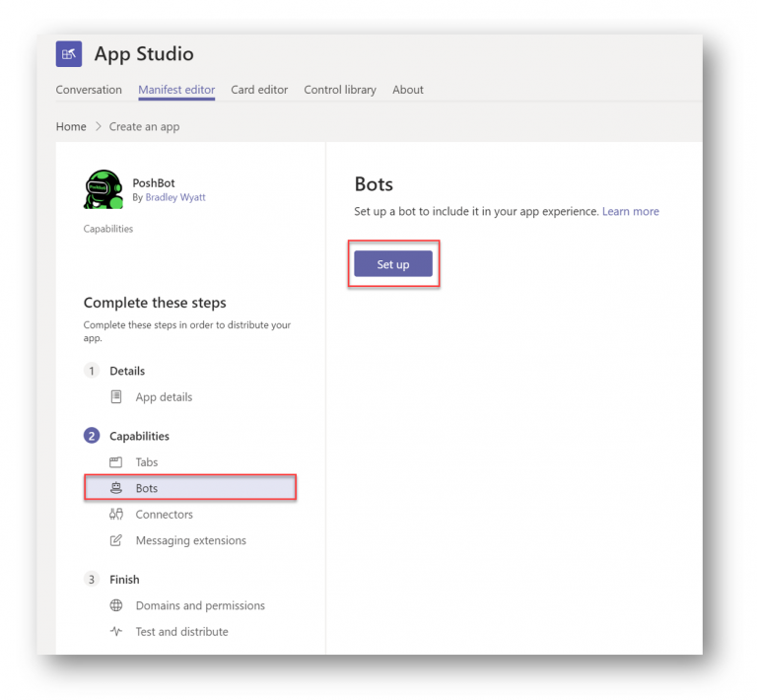Click the PoshBot app name text

click(x=154, y=183)
